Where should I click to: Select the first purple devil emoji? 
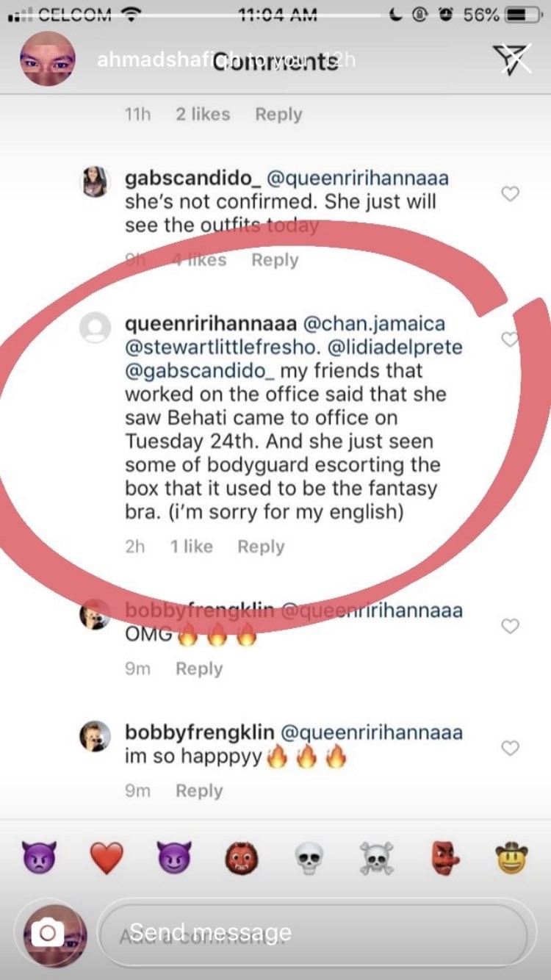pos(39,858)
